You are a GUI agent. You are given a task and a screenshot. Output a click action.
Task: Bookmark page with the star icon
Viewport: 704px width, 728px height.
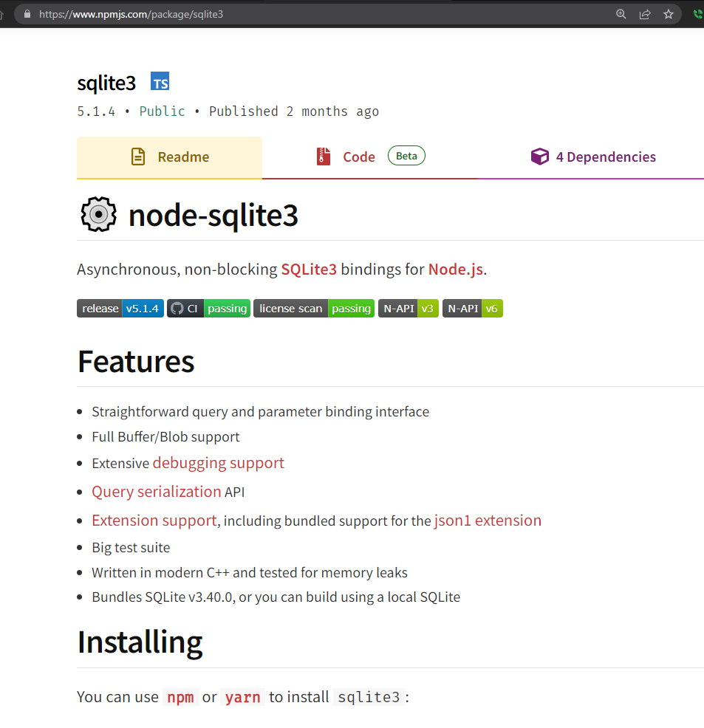click(x=669, y=14)
